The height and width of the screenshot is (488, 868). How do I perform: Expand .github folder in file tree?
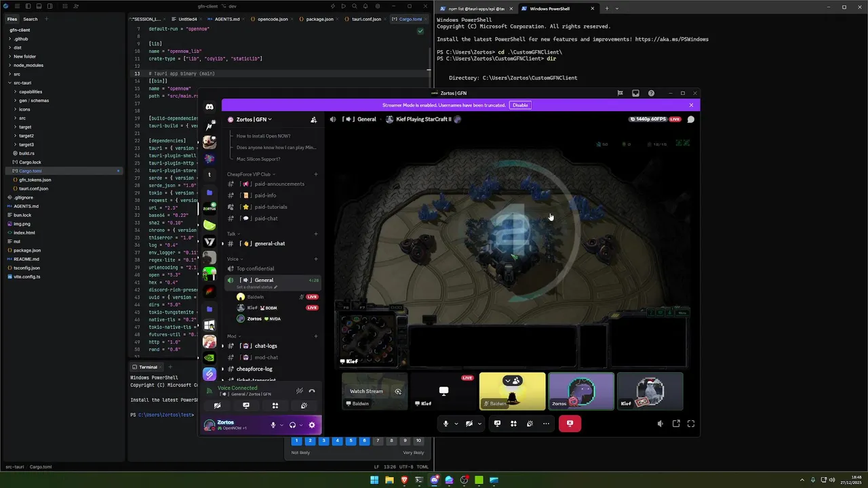click(20, 39)
